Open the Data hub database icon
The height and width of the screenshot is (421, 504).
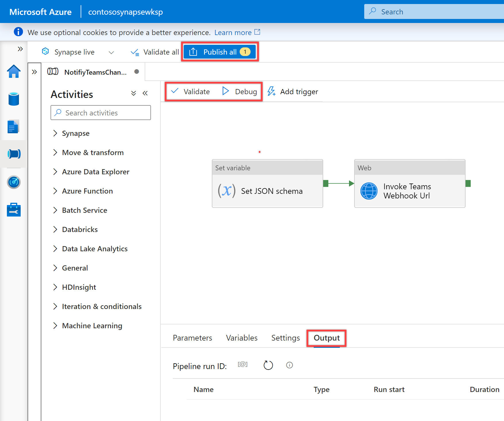click(14, 99)
